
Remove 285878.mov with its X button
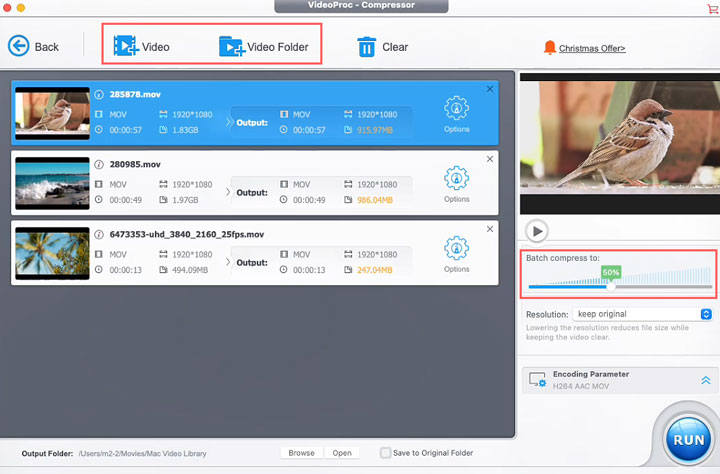pyautogui.click(x=490, y=89)
